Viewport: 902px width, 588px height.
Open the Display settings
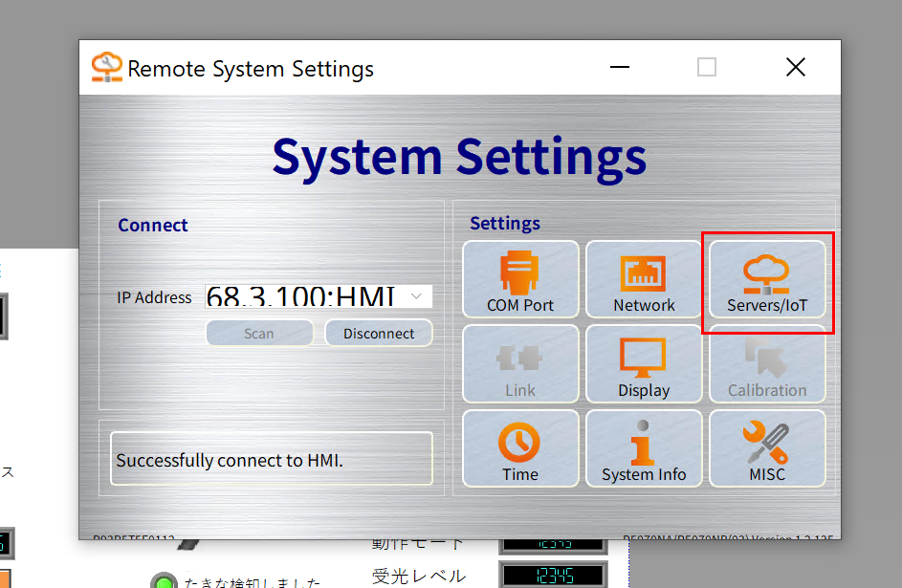[x=644, y=364]
